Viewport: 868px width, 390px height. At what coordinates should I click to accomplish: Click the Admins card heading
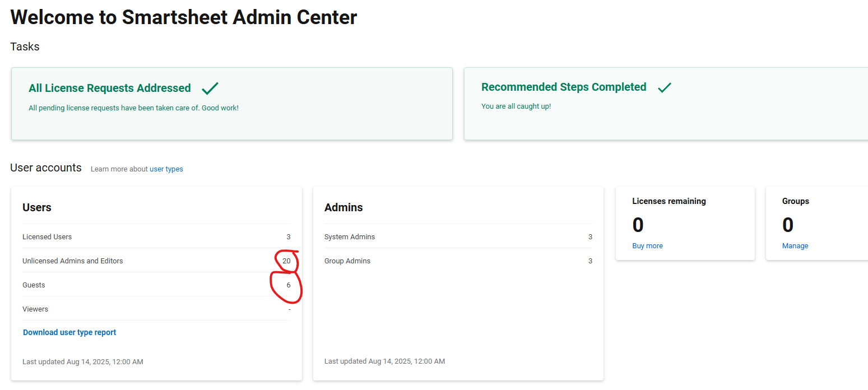pyautogui.click(x=344, y=207)
